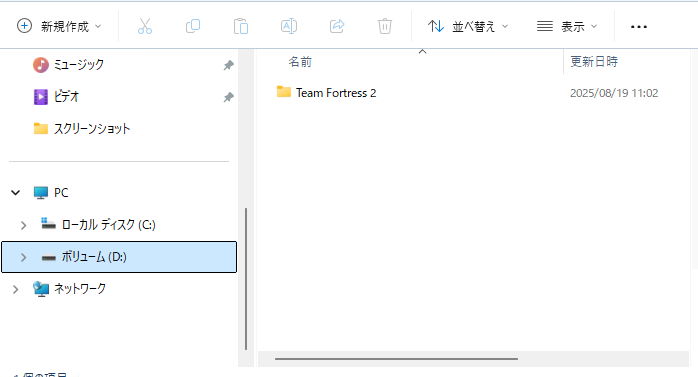The image size is (698, 377).
Task: Click the Cut scissors icon in the toolbar
Action: click(145, 26)
